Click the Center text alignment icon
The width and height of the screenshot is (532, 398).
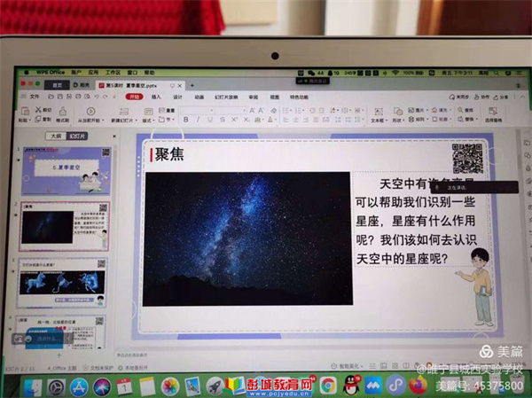[x=296, y=120]
